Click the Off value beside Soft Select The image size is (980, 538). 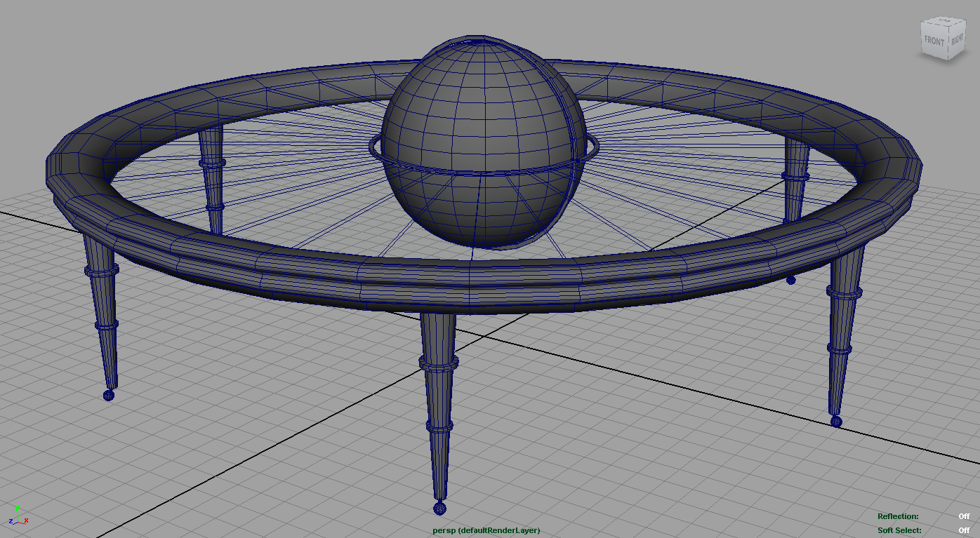964,530
